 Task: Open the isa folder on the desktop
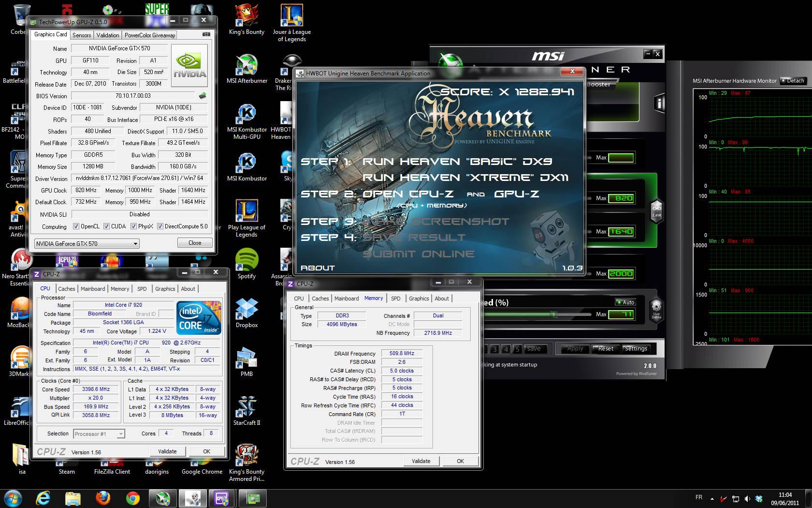(x=22, y=459)
